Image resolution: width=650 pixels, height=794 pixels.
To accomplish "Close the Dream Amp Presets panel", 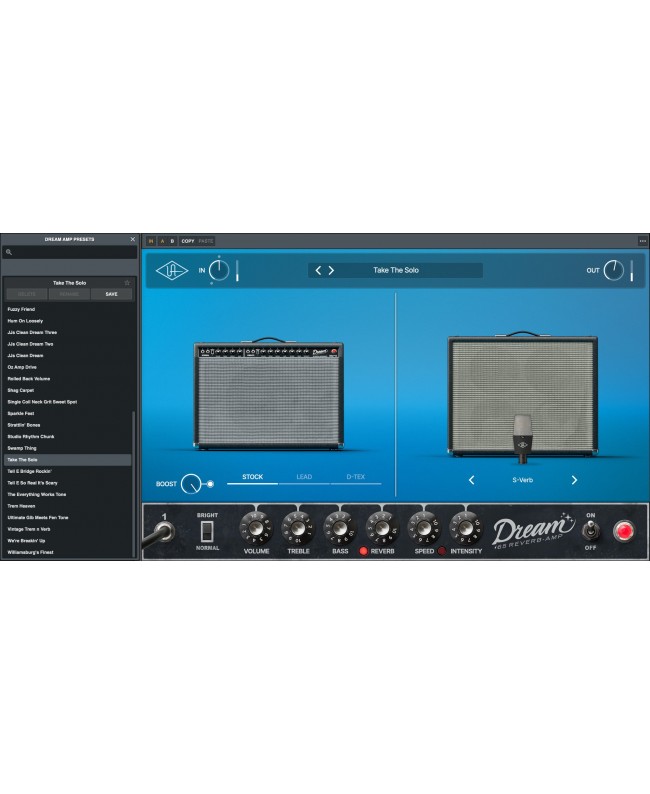I will [x=133, y=239].
